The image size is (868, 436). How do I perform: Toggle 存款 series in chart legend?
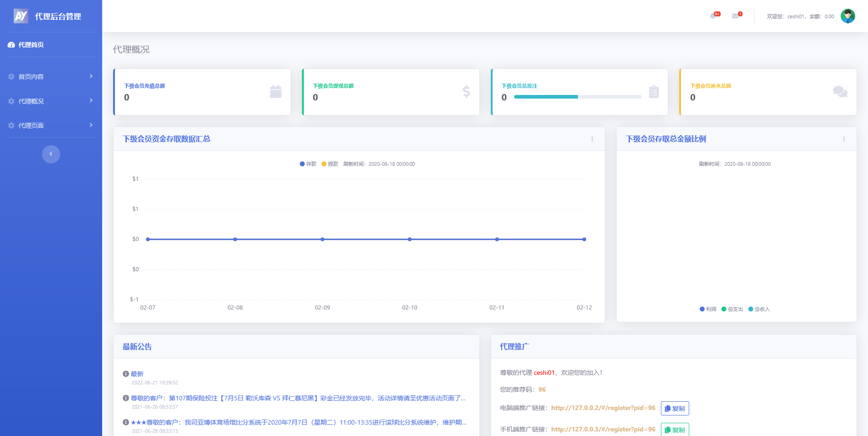[x=308, y=164]
